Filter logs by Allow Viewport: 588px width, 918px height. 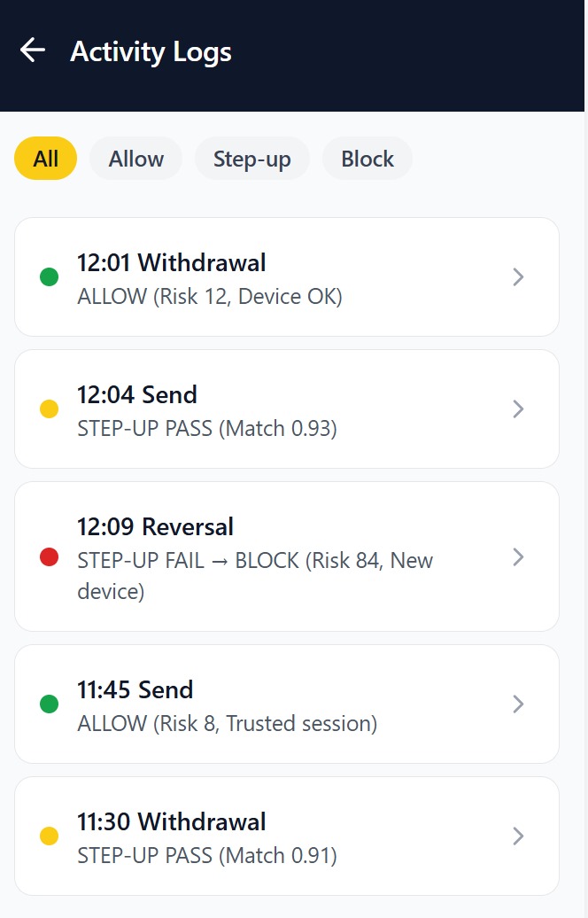136,159
